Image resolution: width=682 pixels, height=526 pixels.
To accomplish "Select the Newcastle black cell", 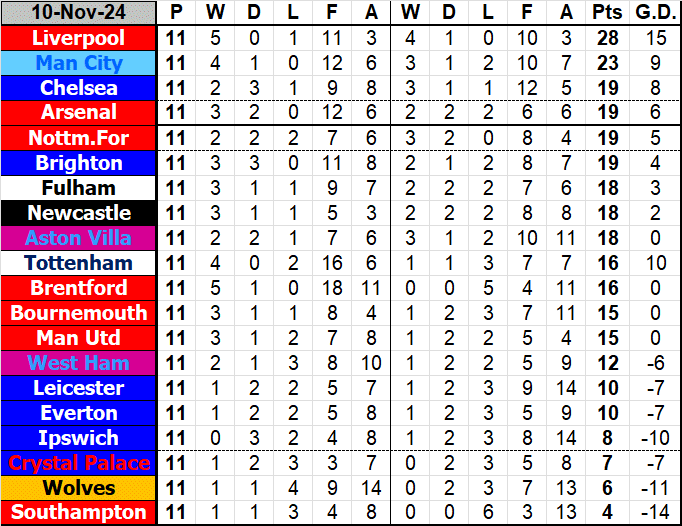I will [x=79, y=213].
